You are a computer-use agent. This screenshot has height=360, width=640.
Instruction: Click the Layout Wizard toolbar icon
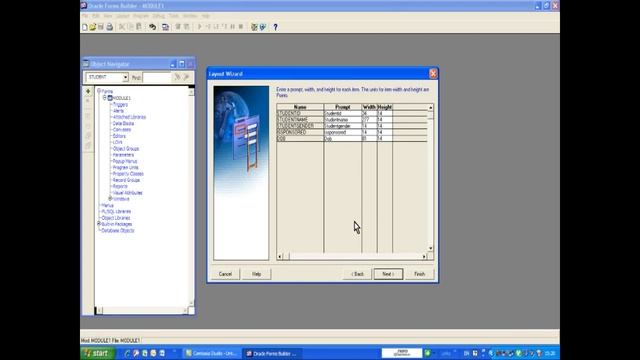click(x=262, y=27)
